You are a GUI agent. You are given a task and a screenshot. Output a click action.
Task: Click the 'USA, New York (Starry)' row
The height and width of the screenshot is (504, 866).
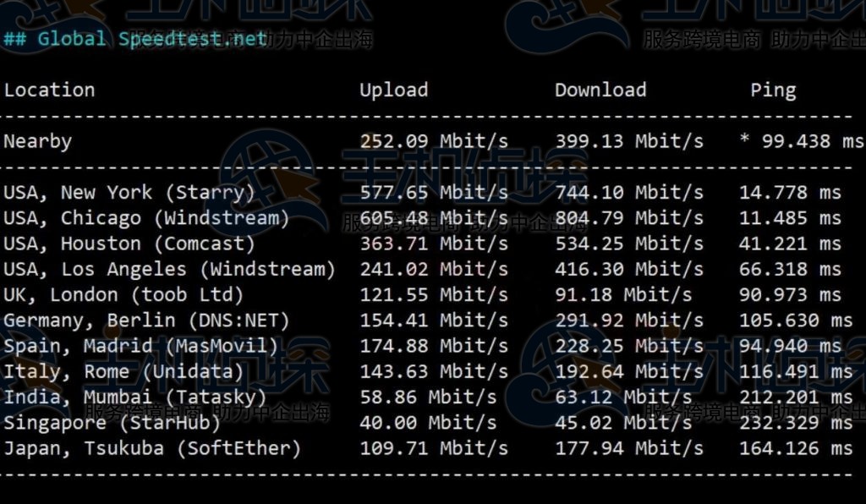pos(129,193)
